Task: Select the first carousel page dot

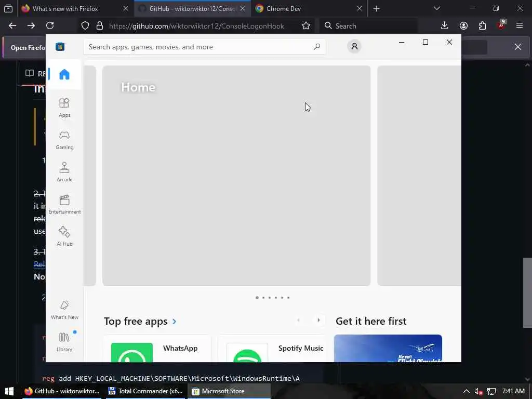Action: point(257,298)
